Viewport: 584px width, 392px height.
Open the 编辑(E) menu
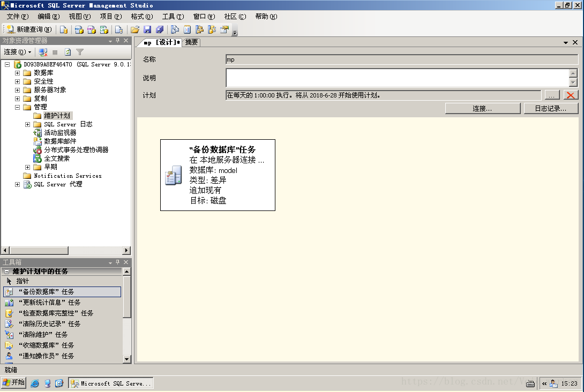49,17
